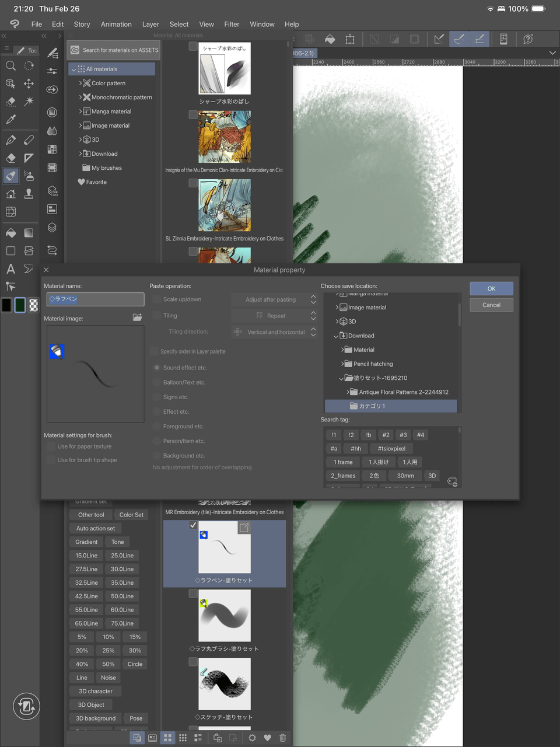Image resolution: width=560 pixels, height=747 pixels.
Task: Select the Auto select wand tool
Action: (x=29, y=102)
